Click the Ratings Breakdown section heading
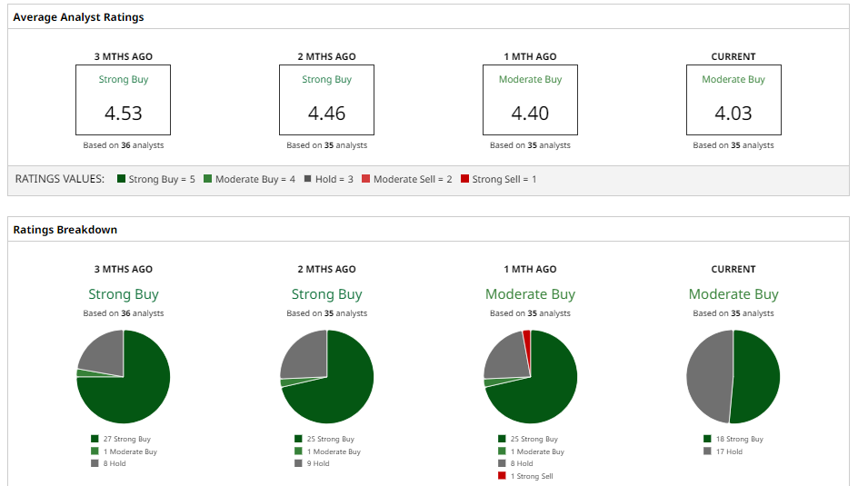This screenshot has width=868, height=486. click(x=65, y=230)
